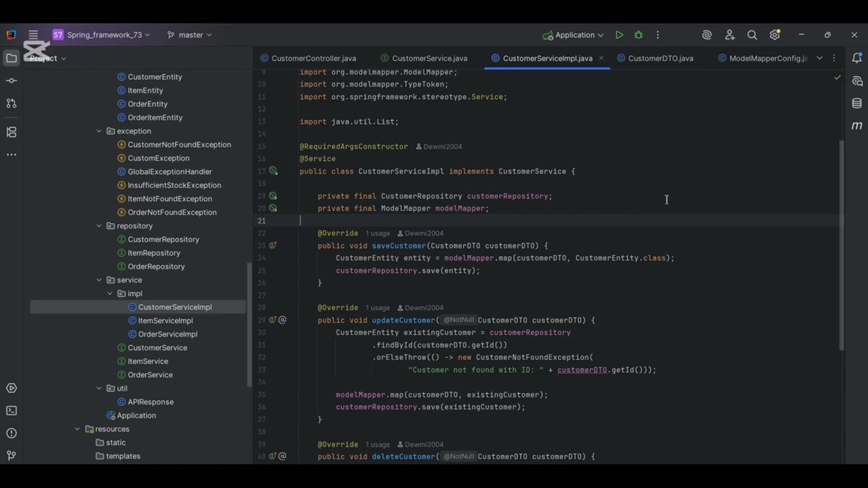Open the Commit tool window
The height and width of the screenshot is (488, 868).
tap(12, 81)
